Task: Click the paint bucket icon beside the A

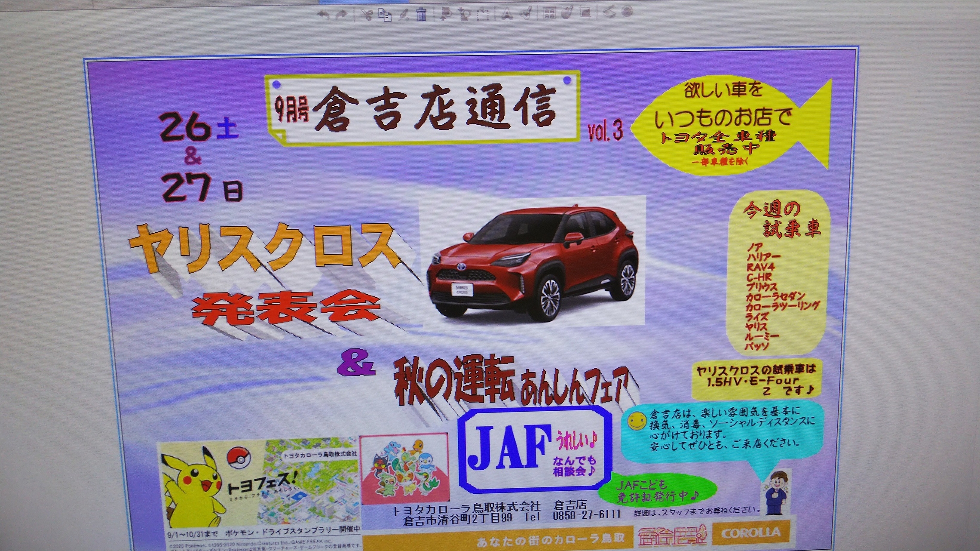Action: coord(526,13)
